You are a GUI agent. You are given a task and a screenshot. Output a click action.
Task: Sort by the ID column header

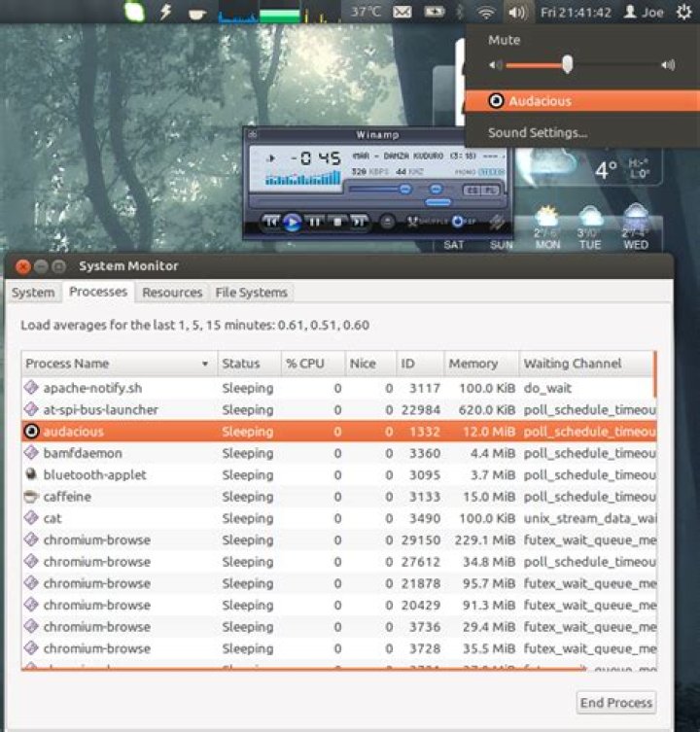click(420, 364)
